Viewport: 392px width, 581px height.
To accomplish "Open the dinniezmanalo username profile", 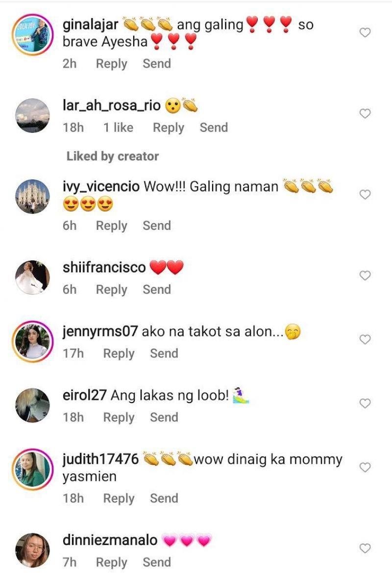I will [110, 540].
